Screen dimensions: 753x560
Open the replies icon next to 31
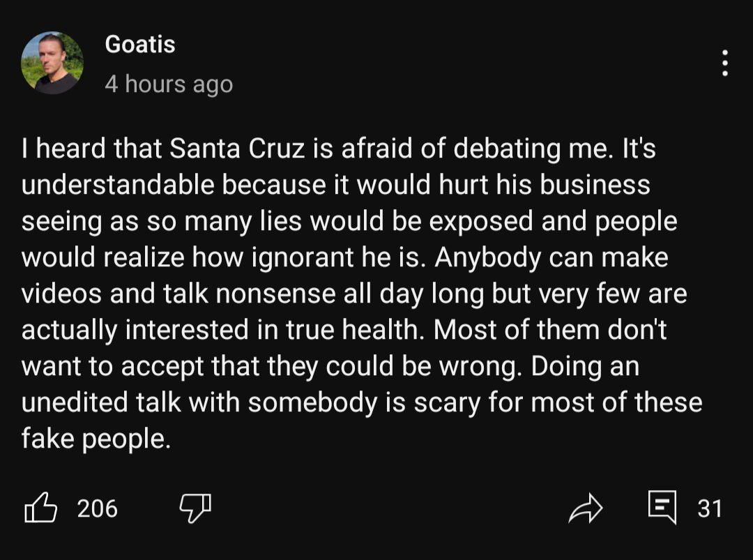(x=662, y=507)
